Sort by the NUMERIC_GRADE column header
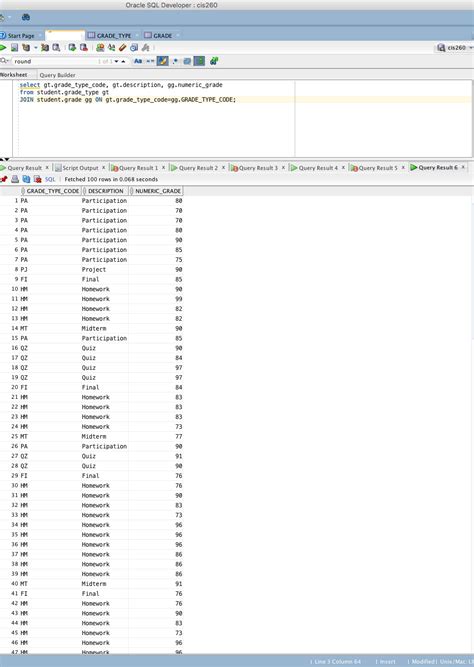The height and width of the screenshot is (667, 474). (x=158, y=191)
